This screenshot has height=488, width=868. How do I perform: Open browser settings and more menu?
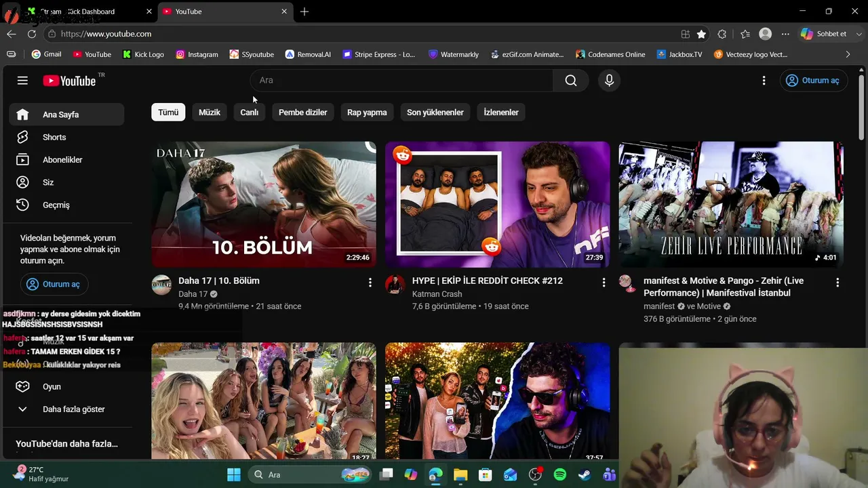(x=785, y=34)
